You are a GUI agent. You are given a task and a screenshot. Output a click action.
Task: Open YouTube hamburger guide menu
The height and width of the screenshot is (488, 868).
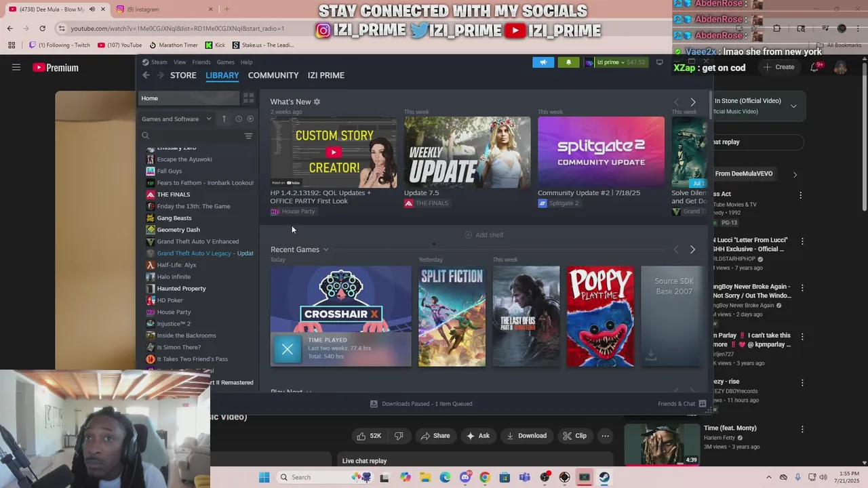[x=16, y=67]
